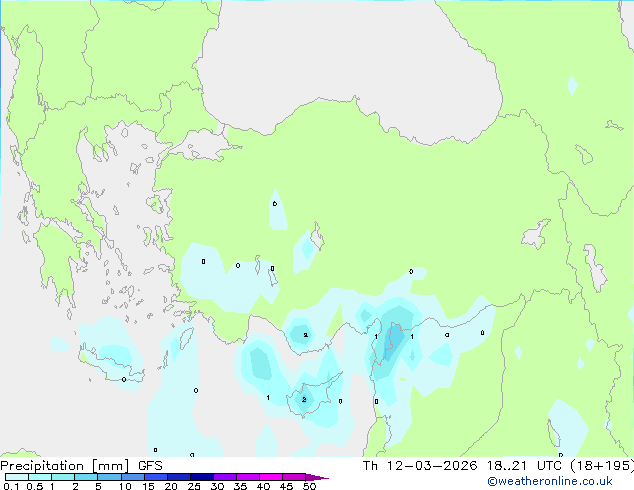This screenshot has height=490, width=634.
Task: Click the 45–50 mm legend color box
Action: (294, 477)
